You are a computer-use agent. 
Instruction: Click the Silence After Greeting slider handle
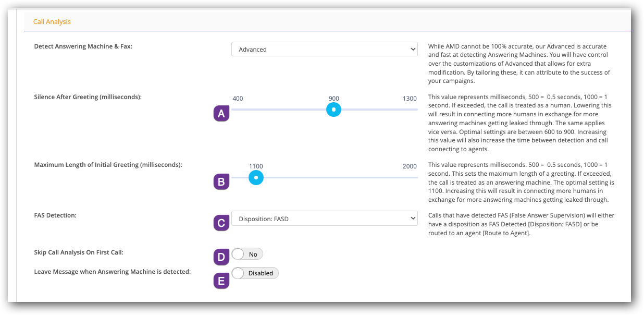[333, 110]
